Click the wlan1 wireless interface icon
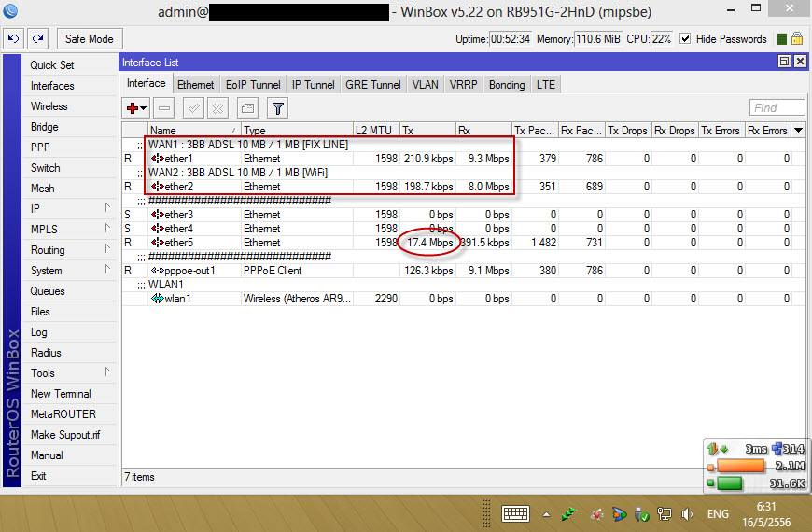The height and width of the screenshot is (532, 812). 157,299
